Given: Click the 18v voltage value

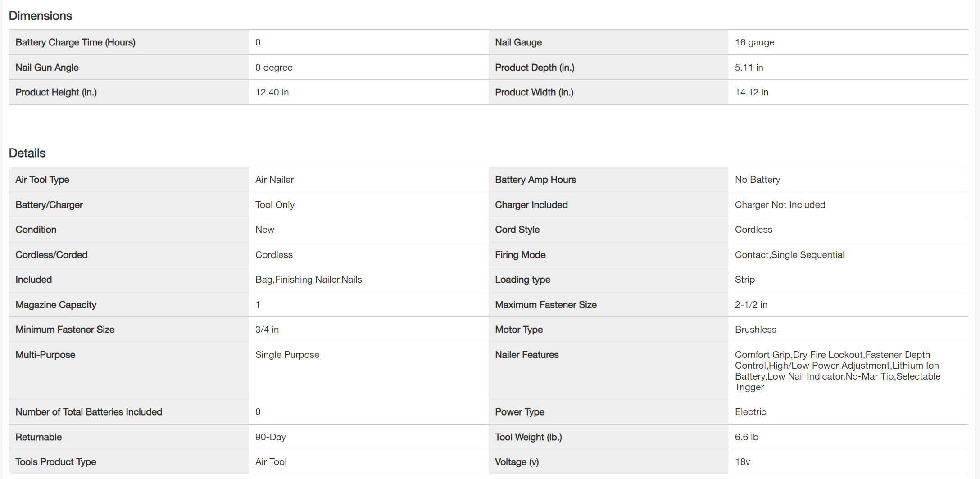Looking at the screenshot, I should point(742,462).
